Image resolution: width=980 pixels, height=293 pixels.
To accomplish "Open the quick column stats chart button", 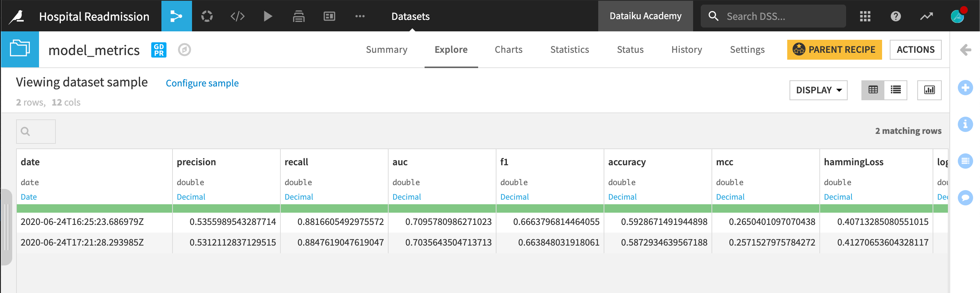I will (930, 90).
